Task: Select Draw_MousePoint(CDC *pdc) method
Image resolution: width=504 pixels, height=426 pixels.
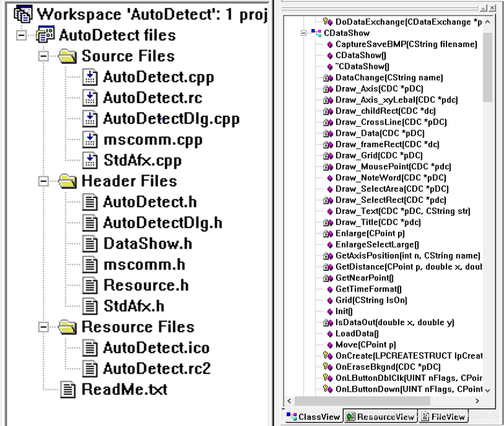Action: pyautogui.click(x=394, y=167)
